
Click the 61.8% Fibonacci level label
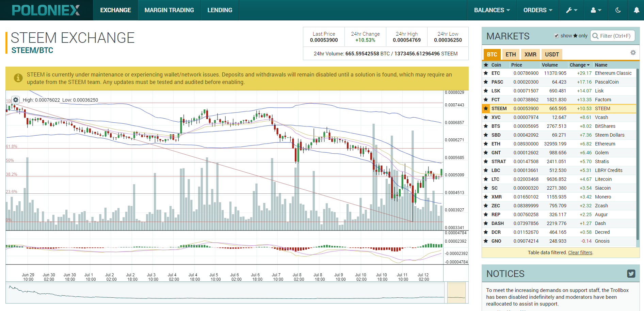pos(12,146)
